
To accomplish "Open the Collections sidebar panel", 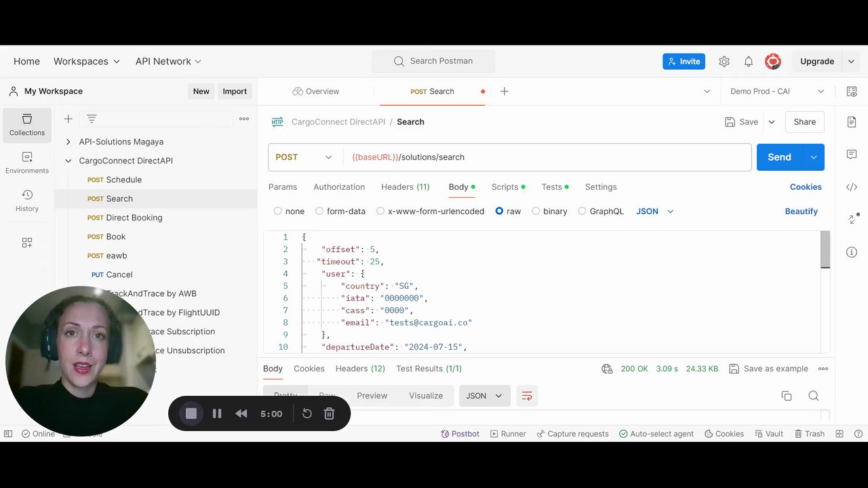I will pyautogui.click(x=27, y=125).
